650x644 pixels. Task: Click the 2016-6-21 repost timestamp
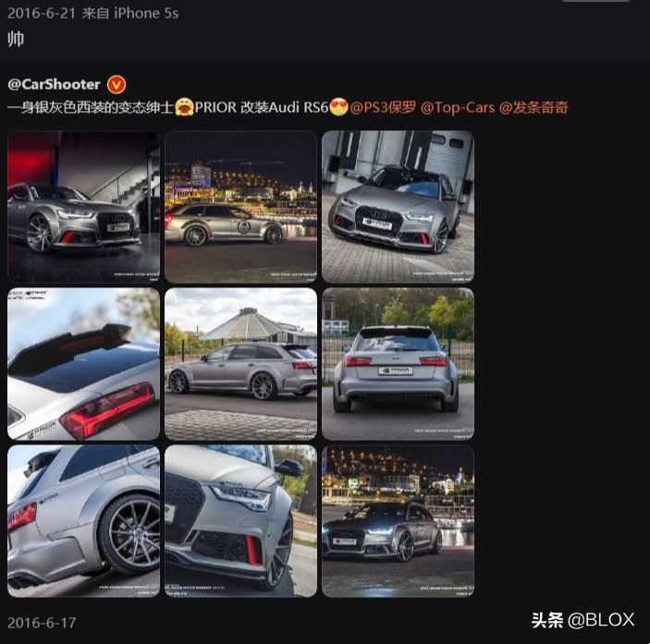pyautogui.click(x=42, y=13)
